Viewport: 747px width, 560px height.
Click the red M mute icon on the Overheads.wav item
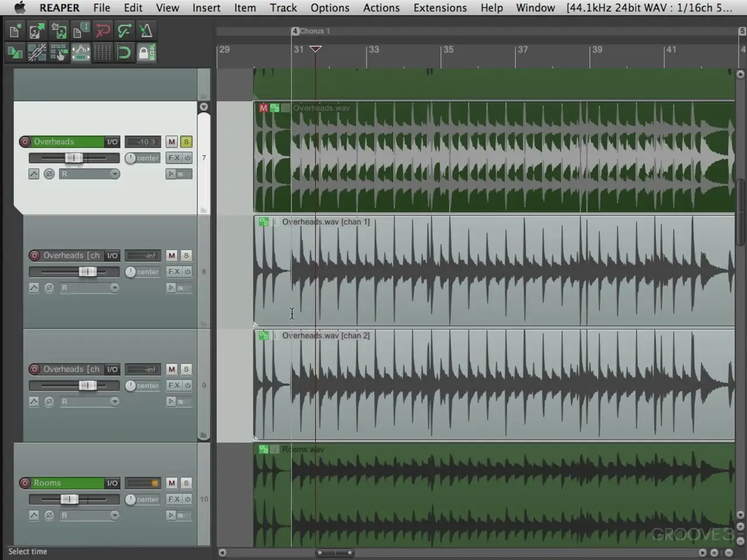[264, 108]
